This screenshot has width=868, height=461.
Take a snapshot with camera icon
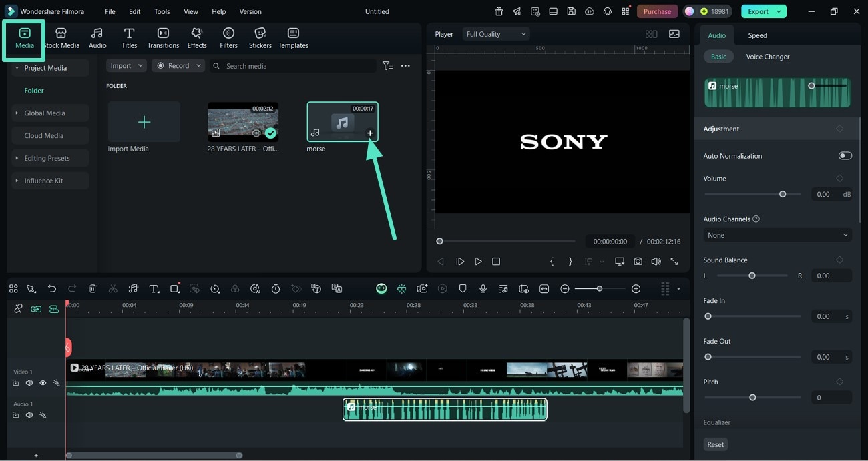point(638,262)
